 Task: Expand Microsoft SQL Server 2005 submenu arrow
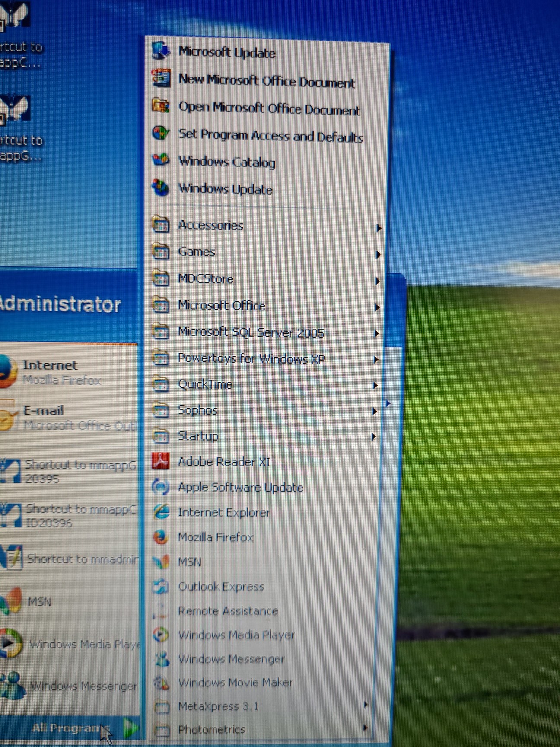pos(376,333)
